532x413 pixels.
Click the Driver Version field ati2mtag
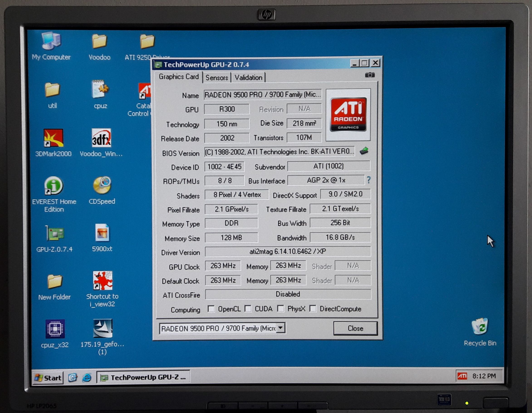point(288,252)
